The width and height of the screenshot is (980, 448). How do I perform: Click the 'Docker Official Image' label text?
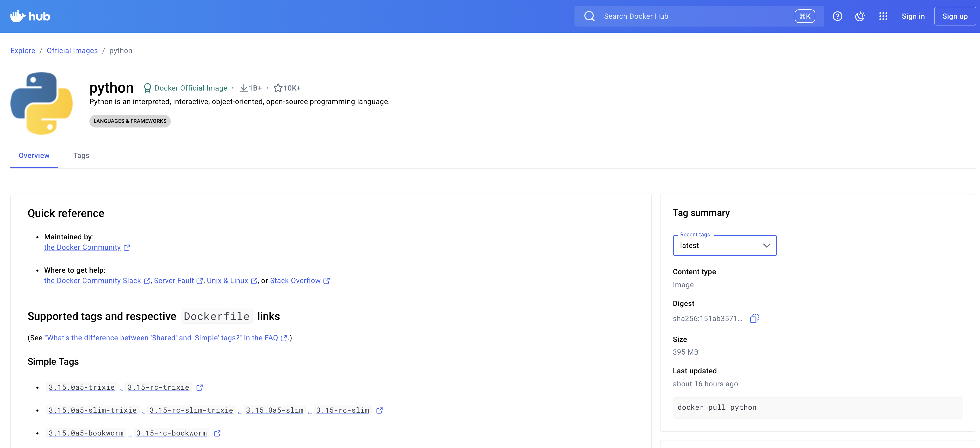[x=191, y=88]
